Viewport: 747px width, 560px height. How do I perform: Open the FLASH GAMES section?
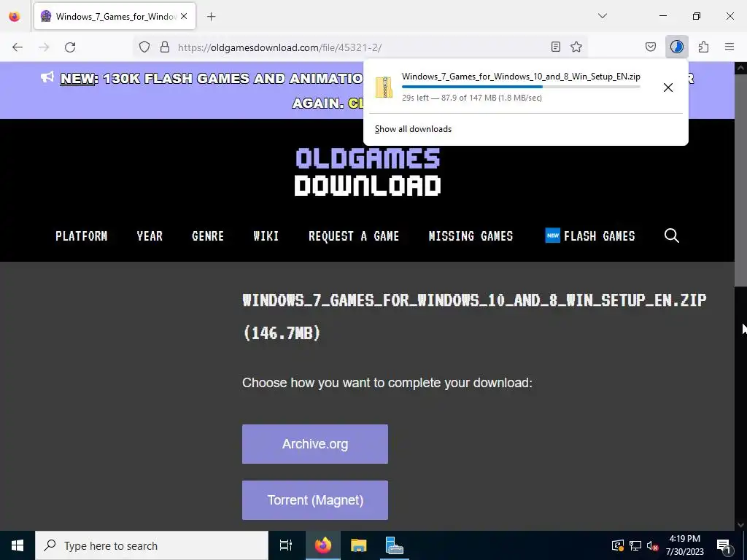(x=589, y=236)
